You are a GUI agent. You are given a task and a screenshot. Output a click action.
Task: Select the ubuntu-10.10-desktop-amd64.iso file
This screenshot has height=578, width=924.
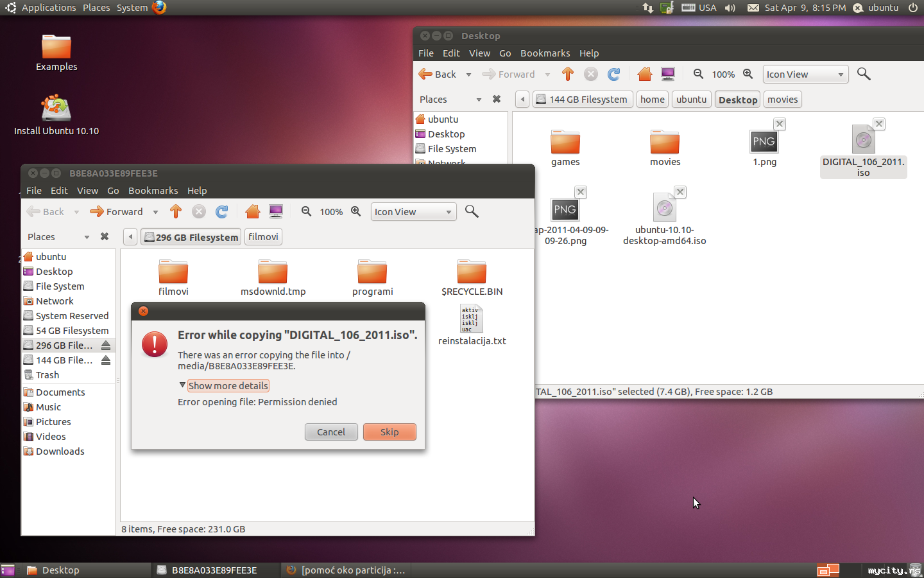coord(665,218)
